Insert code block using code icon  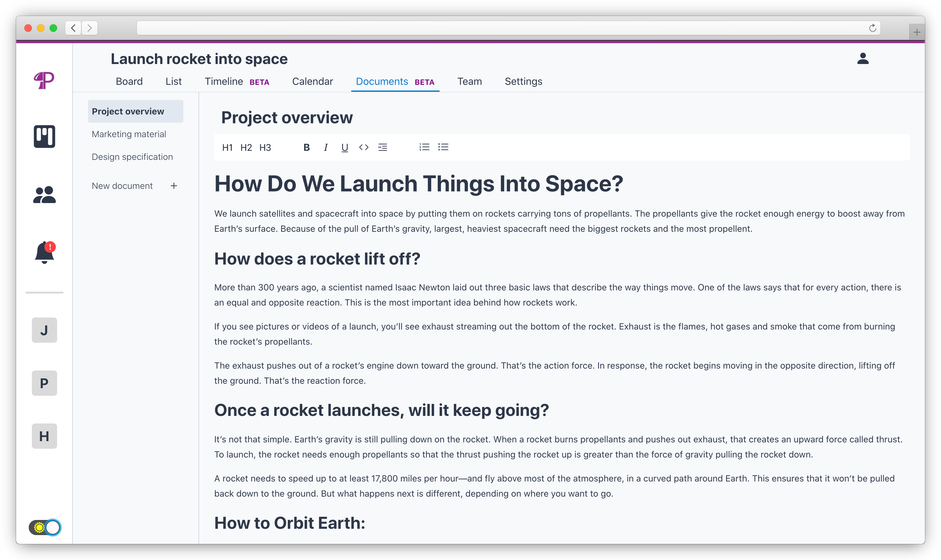(364, 147)
